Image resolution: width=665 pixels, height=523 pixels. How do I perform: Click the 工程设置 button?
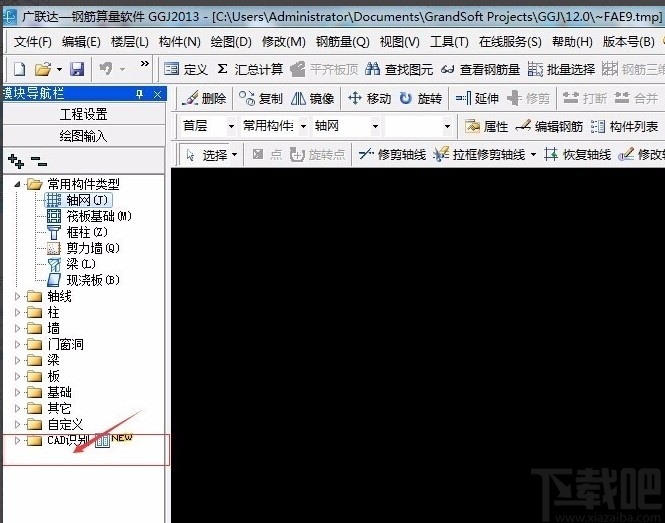click(84, 114)
